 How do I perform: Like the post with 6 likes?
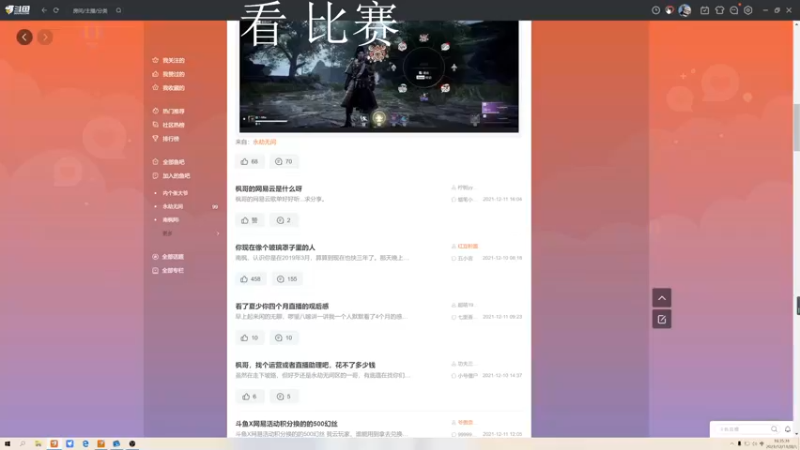pos(249,396)
